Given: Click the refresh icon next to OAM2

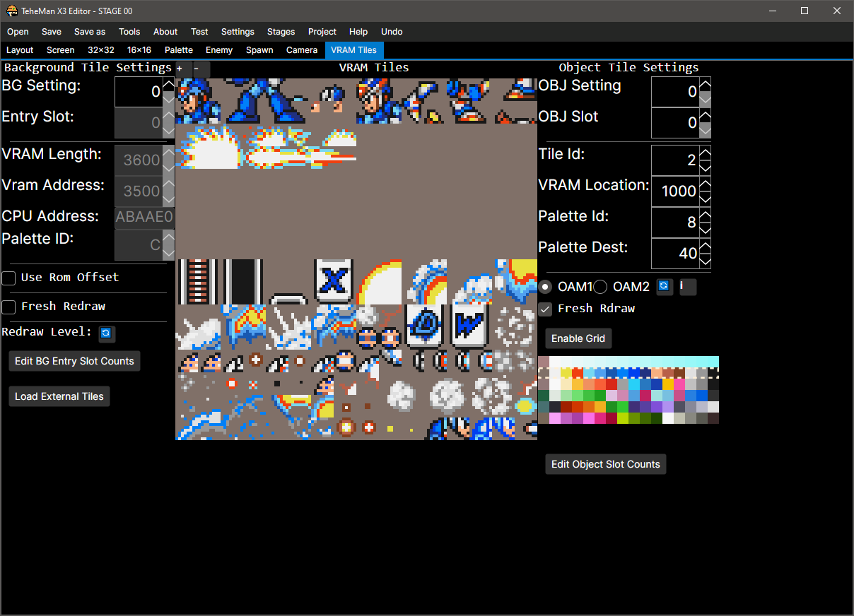Looking at the screenshot, I should (664, 287).
